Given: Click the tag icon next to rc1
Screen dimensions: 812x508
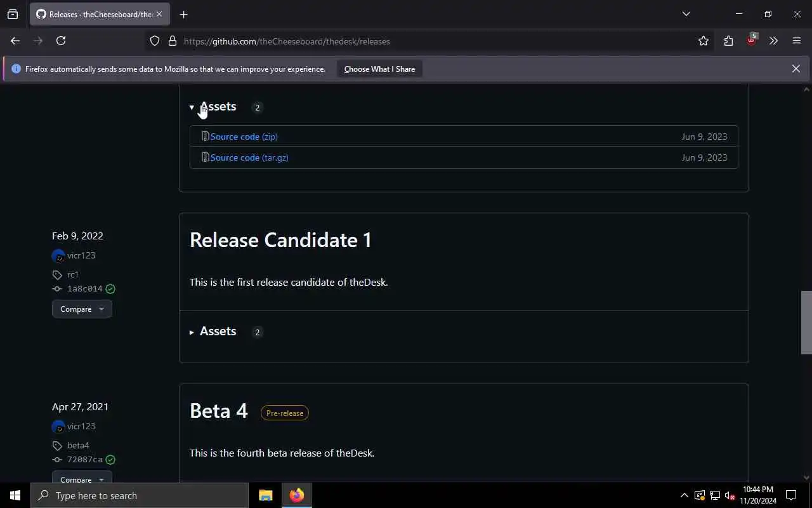Looking at the screenshot, I should point(57,275).
